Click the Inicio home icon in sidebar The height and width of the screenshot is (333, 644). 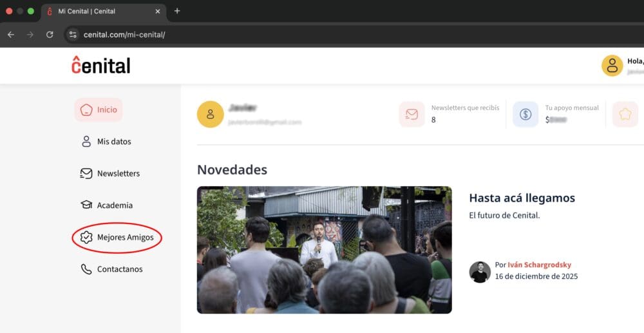(86, 110)
